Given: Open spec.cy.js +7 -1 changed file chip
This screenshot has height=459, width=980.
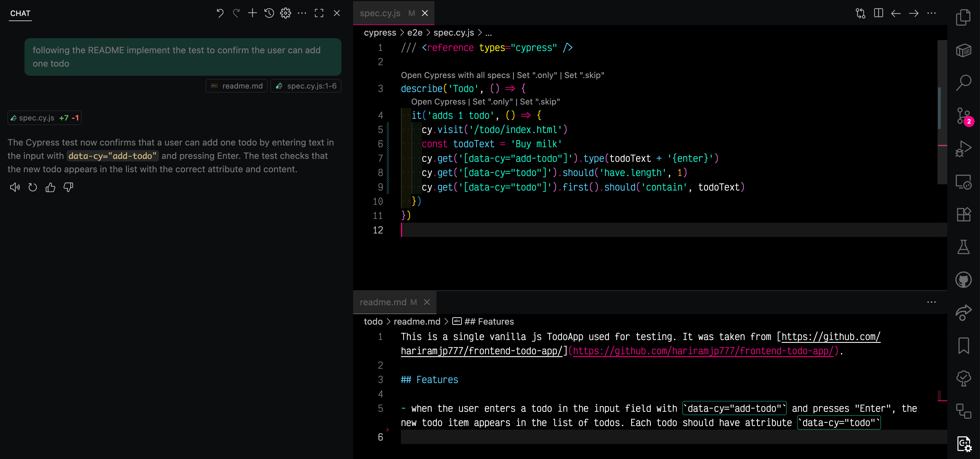Looking at the screenshot, I should pyautogui.click(x=44, y=118).
